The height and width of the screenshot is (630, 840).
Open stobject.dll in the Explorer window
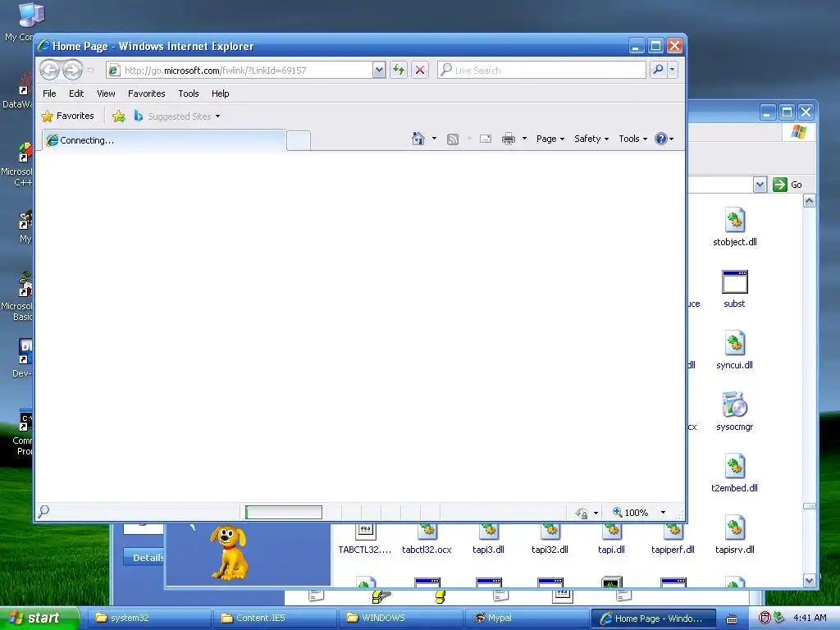click(734, 226)
